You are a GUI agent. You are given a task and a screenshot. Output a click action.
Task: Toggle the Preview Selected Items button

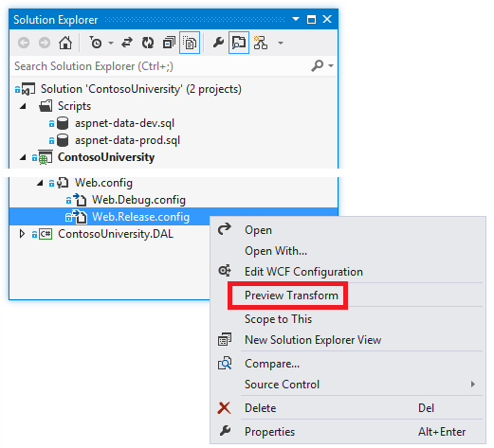point(239,43)
